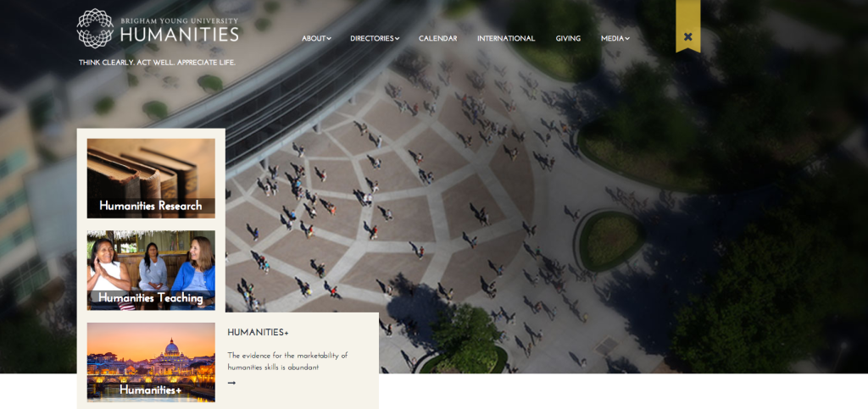This screenshot has width=868, height=409.
Task: Expand the Directories dropdown menu
Action: [375, 39]
